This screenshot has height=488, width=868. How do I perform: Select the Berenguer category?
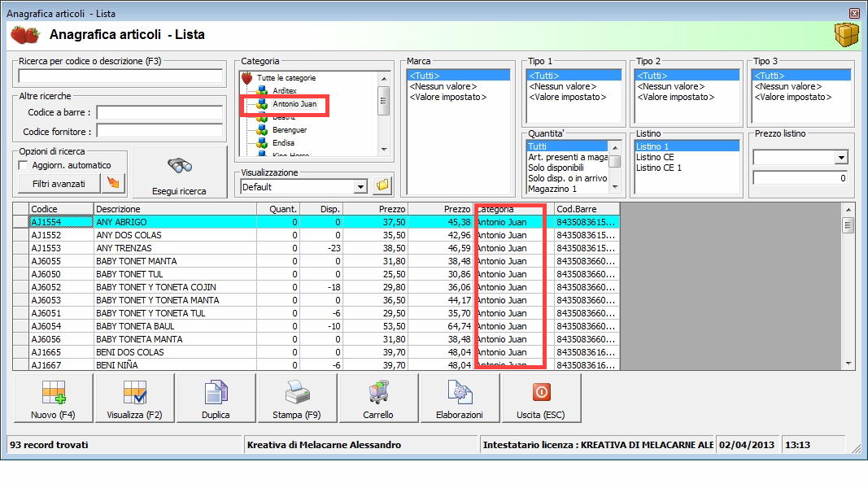click(290, 130)
